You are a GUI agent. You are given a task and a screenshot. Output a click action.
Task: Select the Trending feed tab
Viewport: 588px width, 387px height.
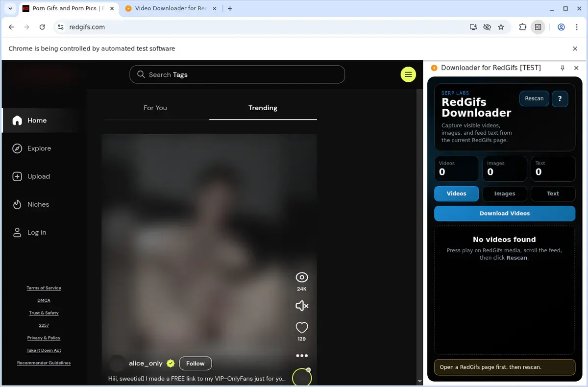coord(263,108)
